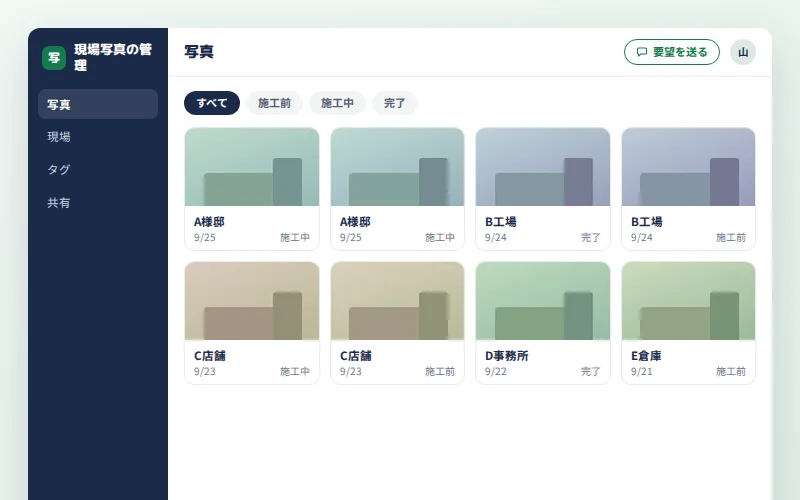Go to タグ in the sidebar
The height and width of the screenshot is (500, 800).
tap(98, 169)
